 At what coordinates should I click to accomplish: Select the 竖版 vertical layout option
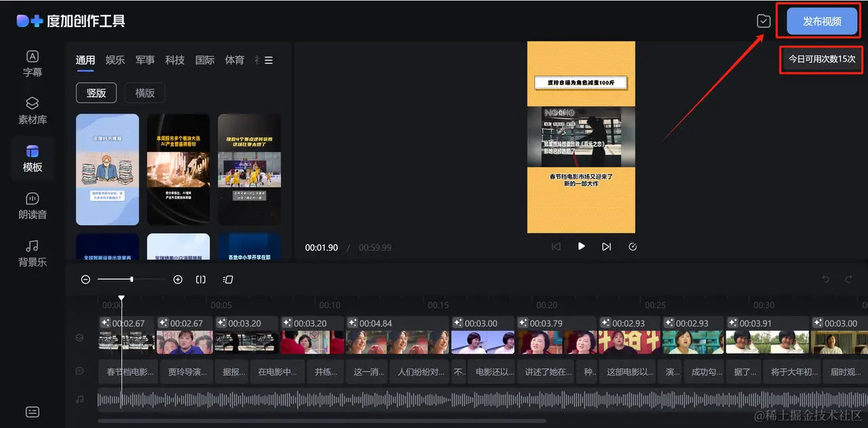pos(96,93)
